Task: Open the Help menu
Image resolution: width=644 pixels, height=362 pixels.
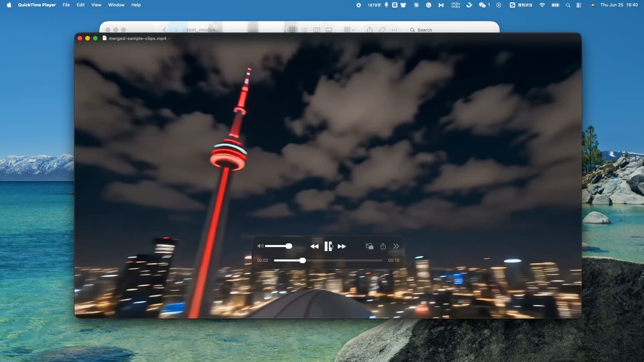Action: (136, 5)
